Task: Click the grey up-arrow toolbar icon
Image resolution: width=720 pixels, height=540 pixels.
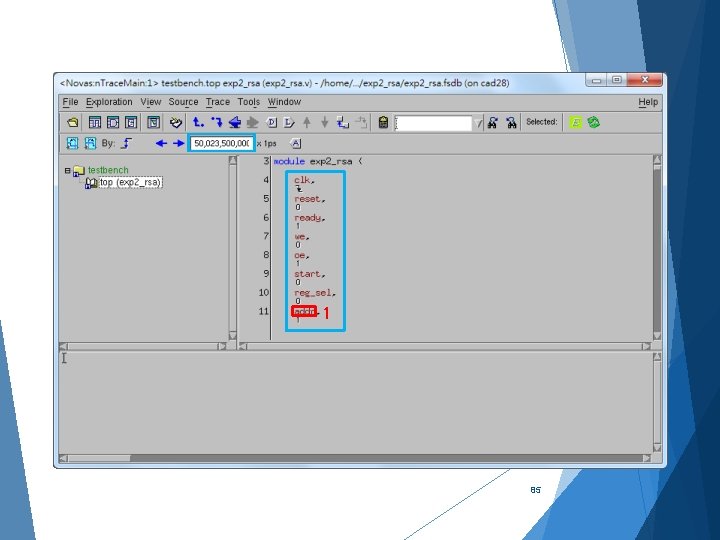Action: pyautogui.click(x=307, y=123)
